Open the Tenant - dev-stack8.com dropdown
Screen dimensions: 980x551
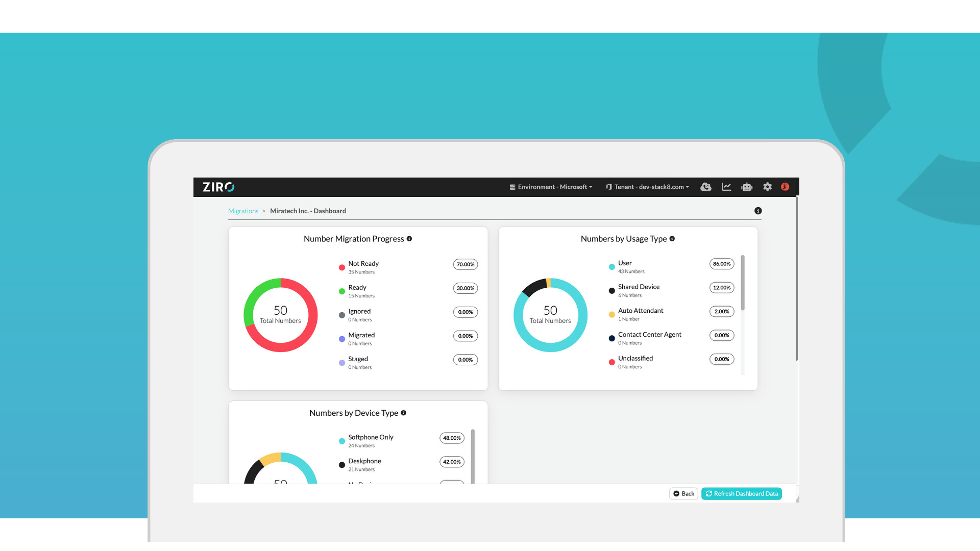click(647, 187)
